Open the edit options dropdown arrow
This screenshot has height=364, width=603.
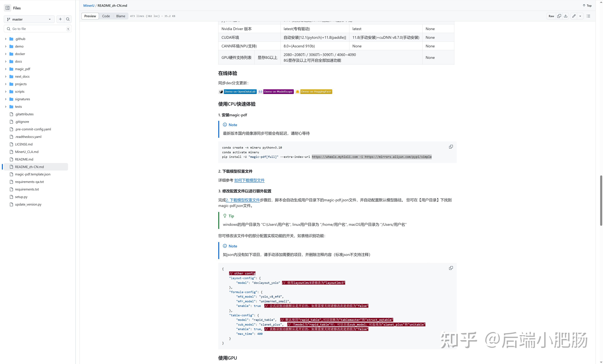point(580,16)
